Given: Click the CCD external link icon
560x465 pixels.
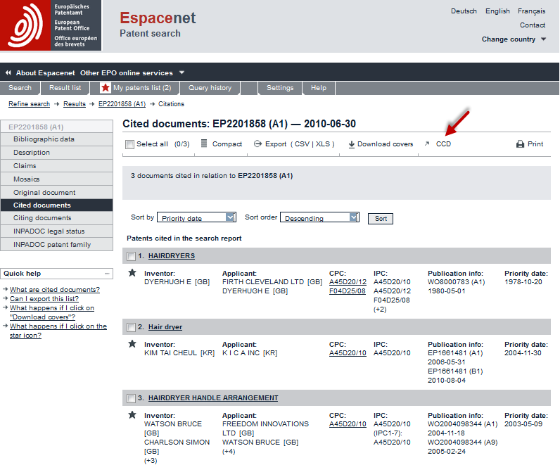Looking at the screenshot, I should [x=427, y=144].
